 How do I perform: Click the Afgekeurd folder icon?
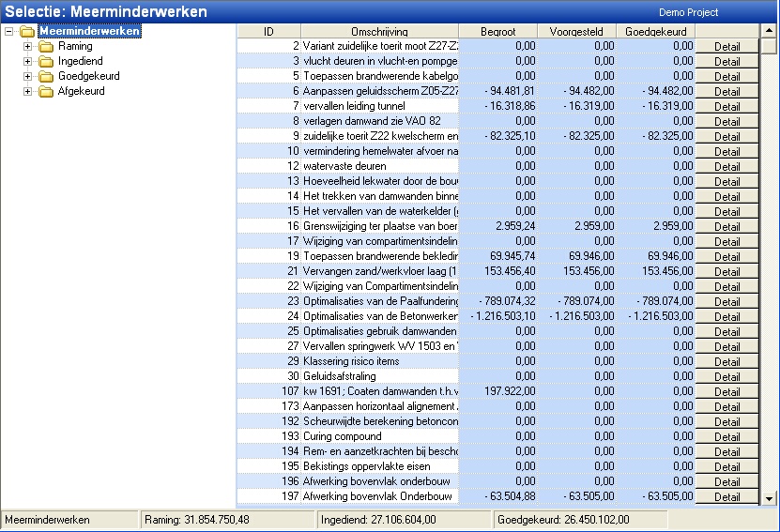click(46, 92)
